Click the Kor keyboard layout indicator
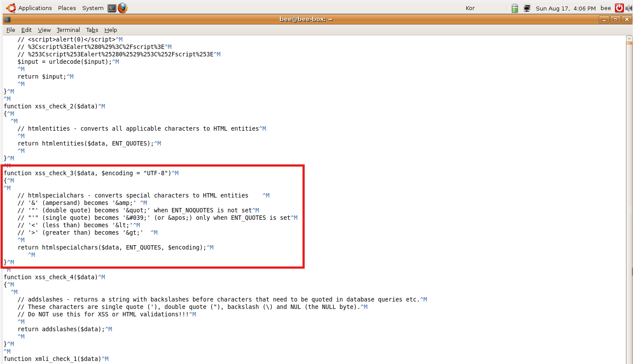Screen dimensions: 633x364 (x=470, y=8)
